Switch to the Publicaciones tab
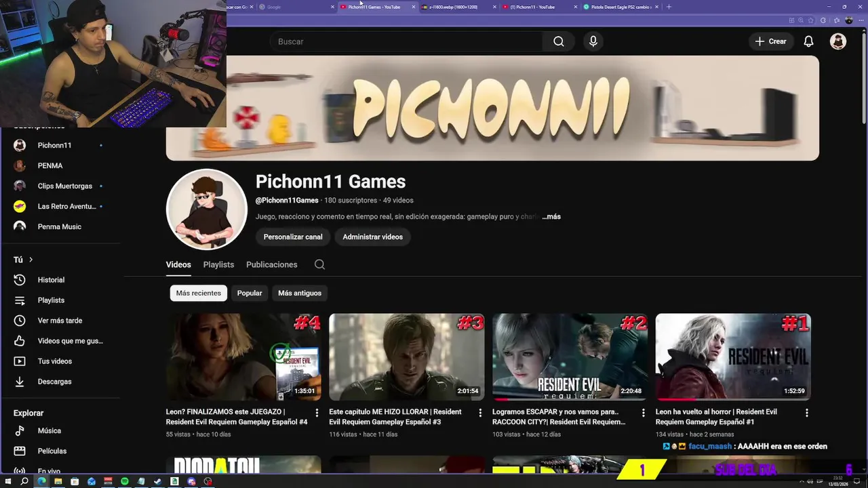 click(x=271, y=264)
